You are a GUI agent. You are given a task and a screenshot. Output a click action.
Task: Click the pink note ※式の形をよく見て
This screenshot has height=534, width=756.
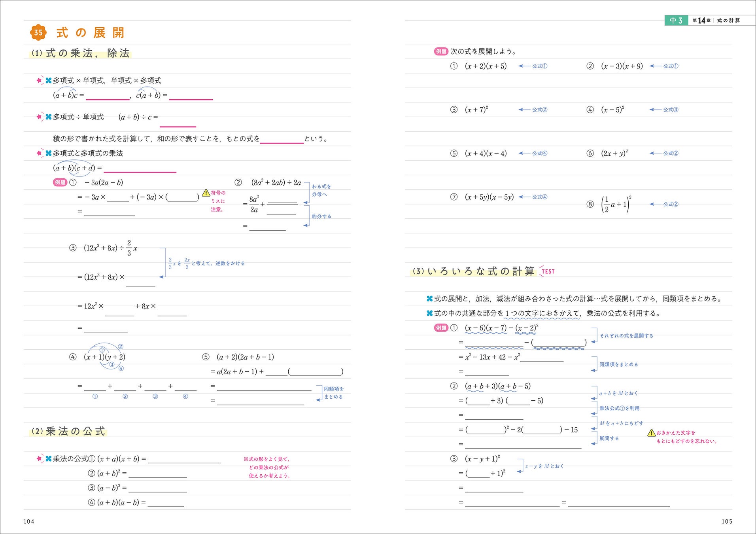point(266,459)
